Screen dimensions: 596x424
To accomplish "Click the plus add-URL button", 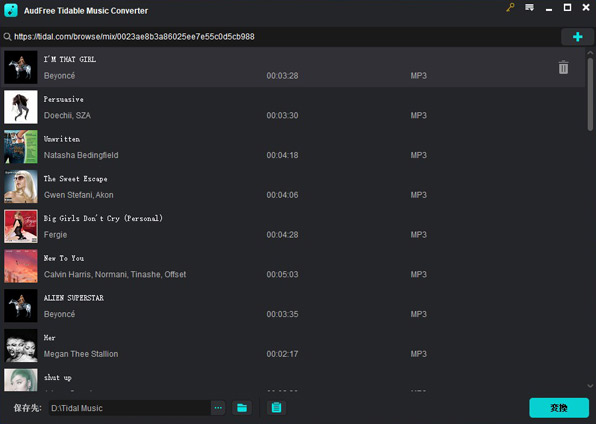I will click(577, 37).
